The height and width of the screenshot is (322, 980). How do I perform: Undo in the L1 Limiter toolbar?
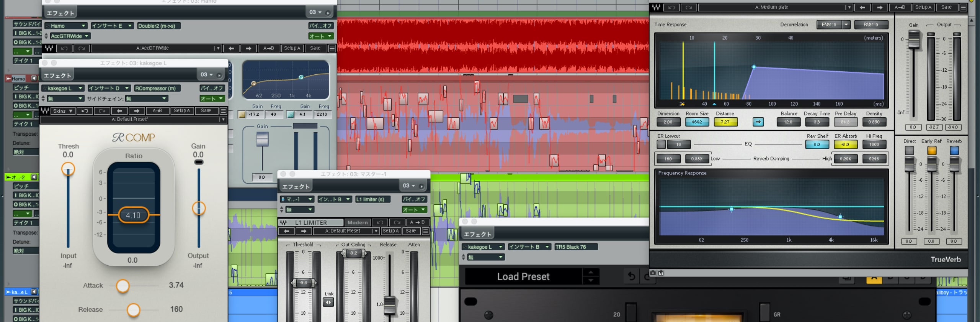click(x=379, y=222)
